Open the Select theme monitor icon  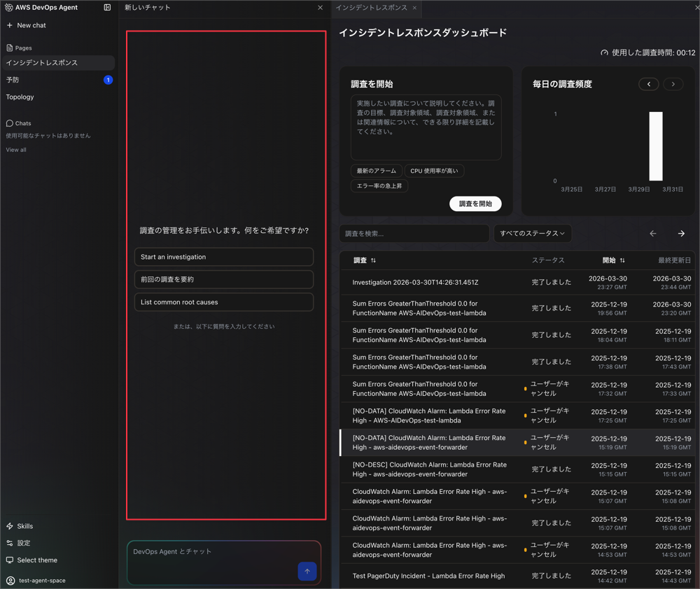[x=10, y=560]
